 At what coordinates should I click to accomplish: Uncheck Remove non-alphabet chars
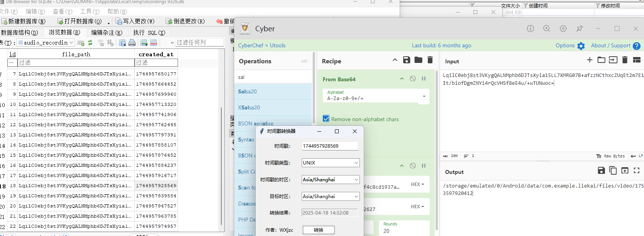[x=326, y=118]
